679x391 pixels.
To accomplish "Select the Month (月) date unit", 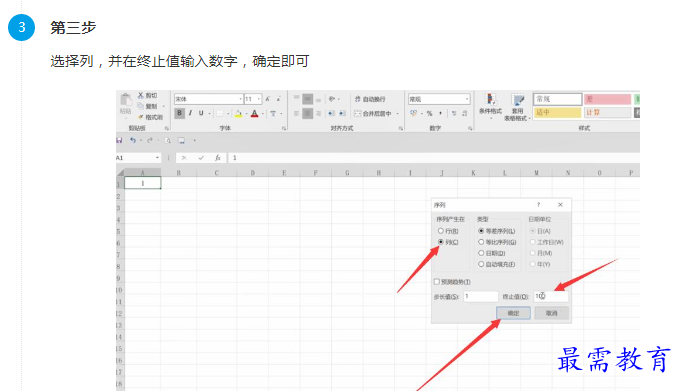I will (533, 253).
